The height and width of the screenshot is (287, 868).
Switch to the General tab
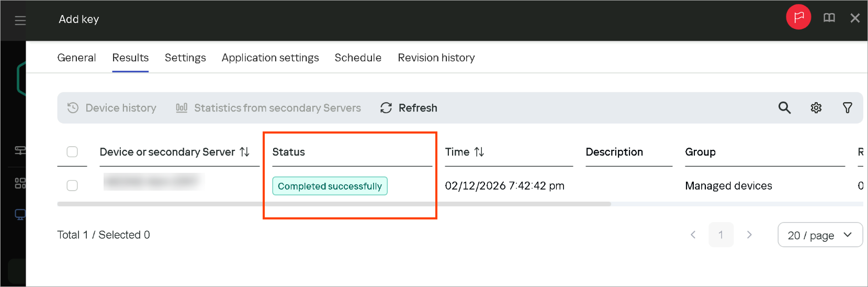point(76,58)
